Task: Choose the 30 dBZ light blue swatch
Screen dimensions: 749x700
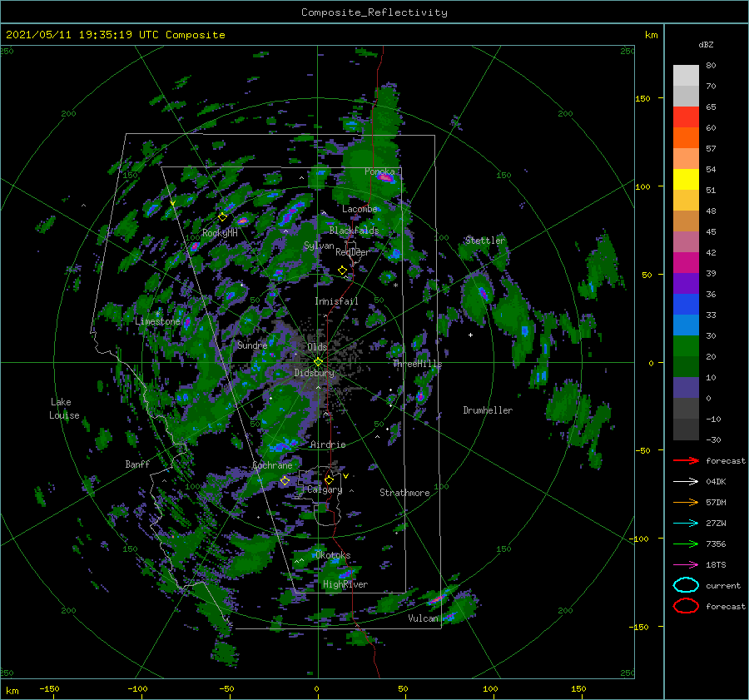Action: 686,325
